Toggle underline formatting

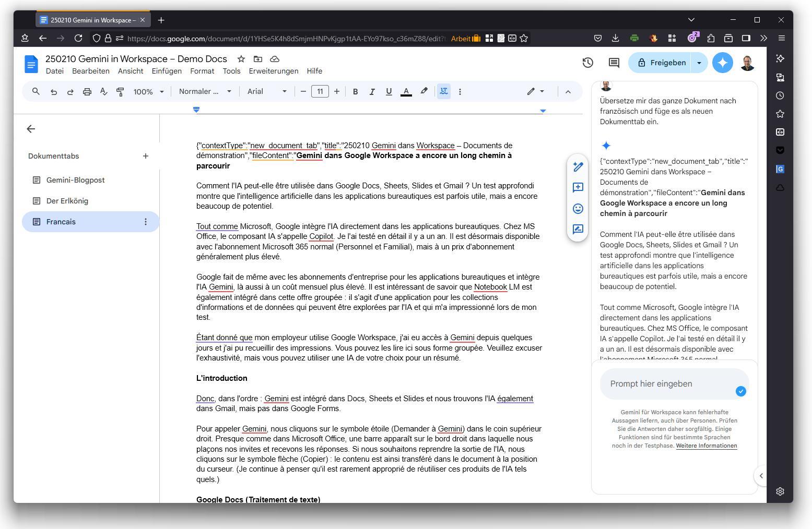pyautogui.click(x=389, y=91)
